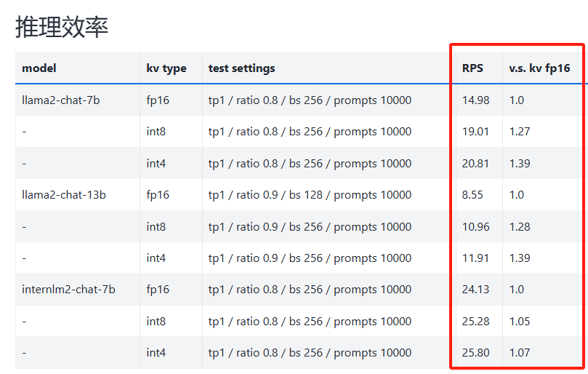This screenshot has width=588, height=374.
Task: Select 1.0 in the internlm2-chat-7b row
Action: tap(516, 290)
